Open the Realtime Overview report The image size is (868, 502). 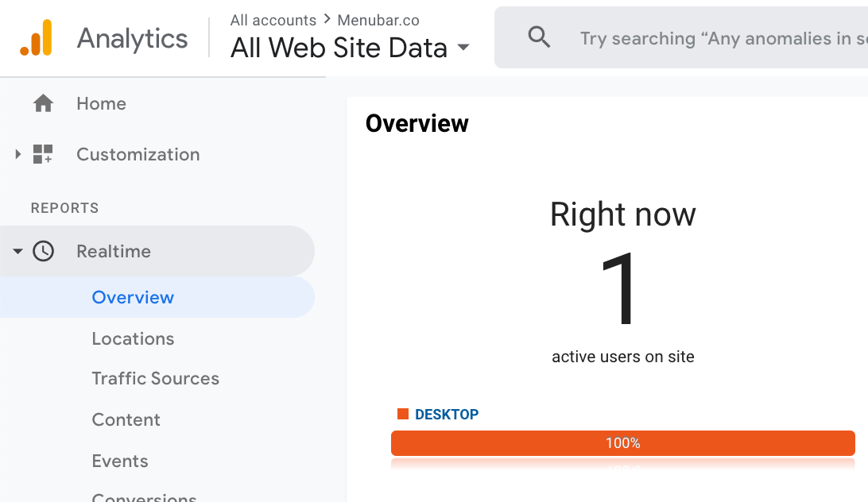(x=133, y=297)
